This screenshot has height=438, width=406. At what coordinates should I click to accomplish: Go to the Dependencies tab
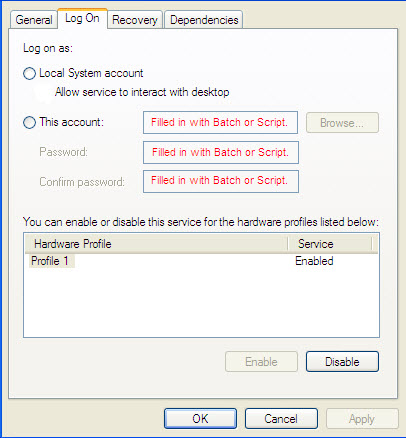tap(204, 20)
